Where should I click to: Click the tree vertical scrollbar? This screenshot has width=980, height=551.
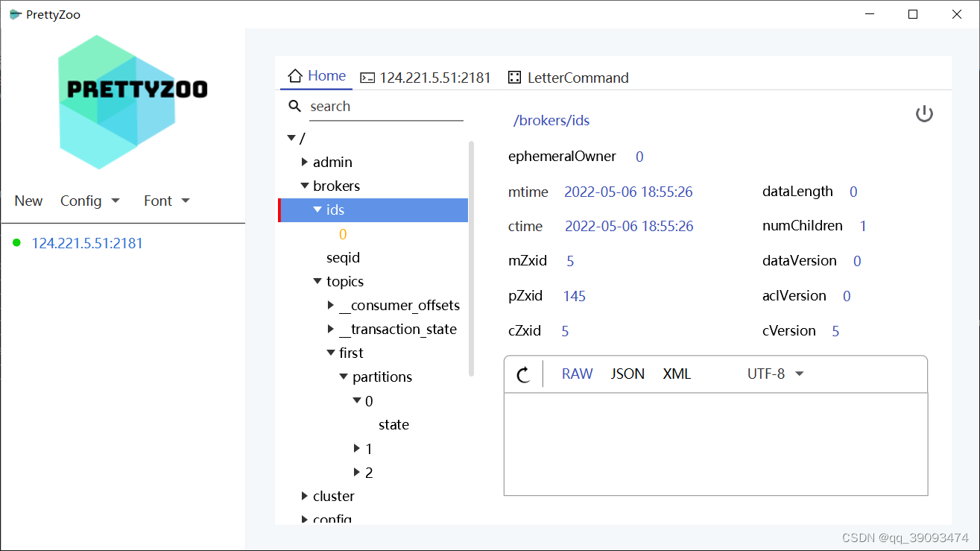471,258
